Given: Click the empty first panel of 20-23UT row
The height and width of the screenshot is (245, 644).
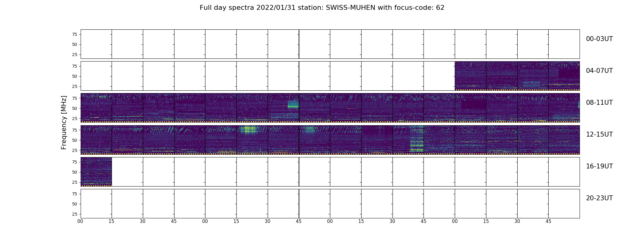Looking at the screenshot, I should (x=96, y=204).
